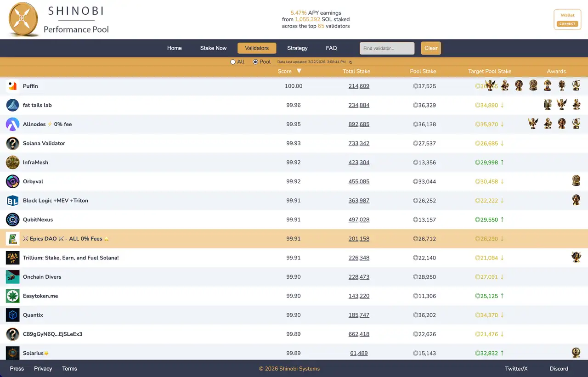Click the Quantix cube logo icon
Image resolution: width=588 pixels, height=377 pixels.
[12, 315]
